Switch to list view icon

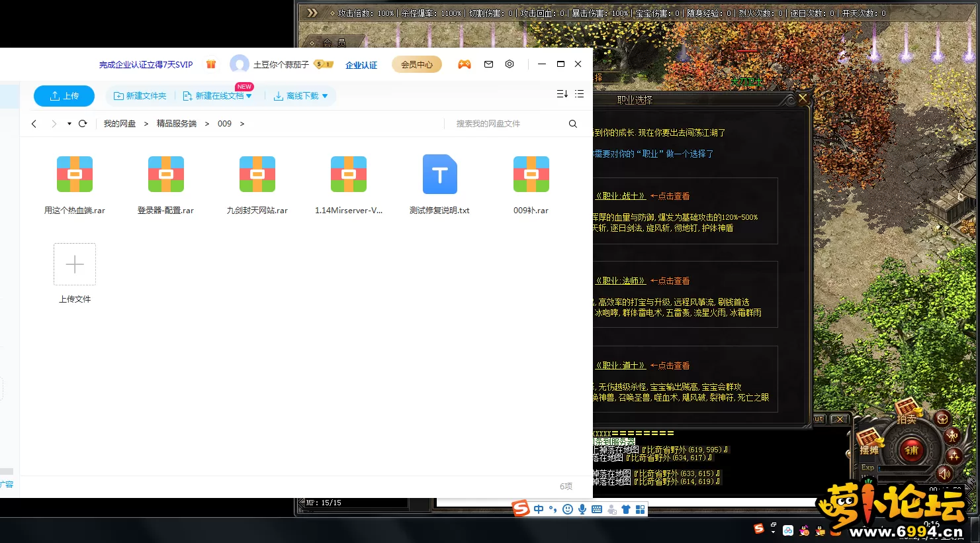(579, 94)
